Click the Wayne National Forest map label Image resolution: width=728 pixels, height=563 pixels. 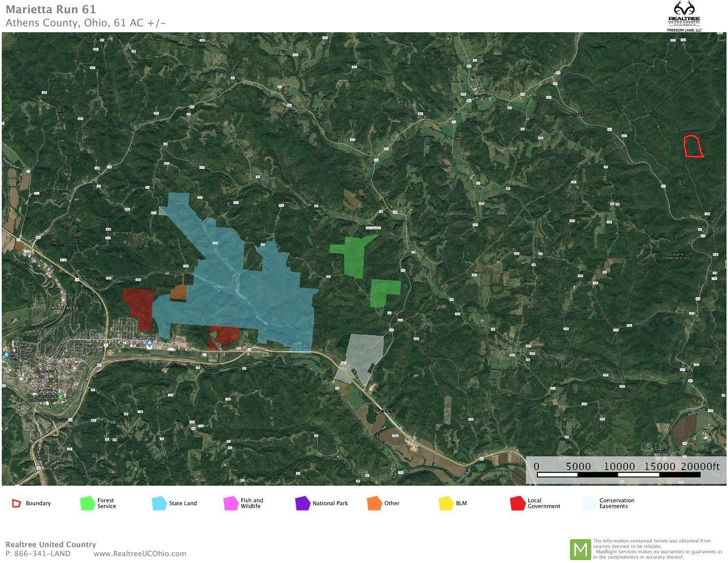click(x=678, y=256)
